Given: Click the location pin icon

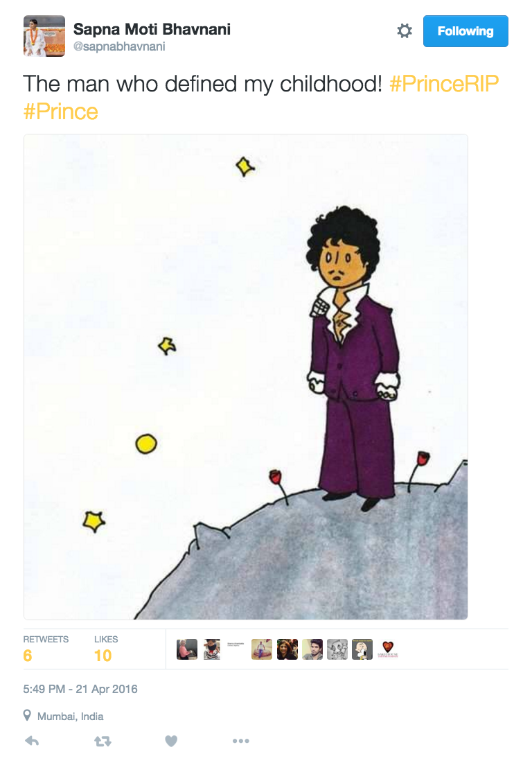Looking at the screenshot, I should coord(27,715).
